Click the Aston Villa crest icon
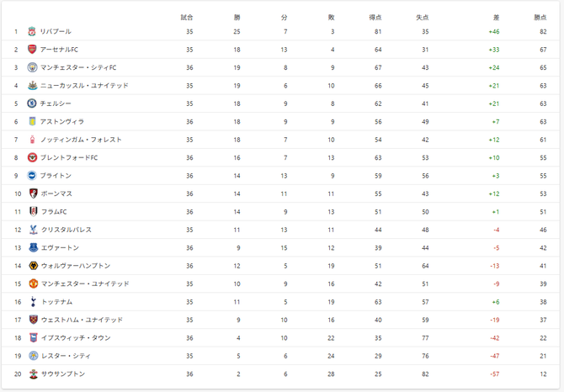Screen dimensions: 564x392 click(32, 122)
